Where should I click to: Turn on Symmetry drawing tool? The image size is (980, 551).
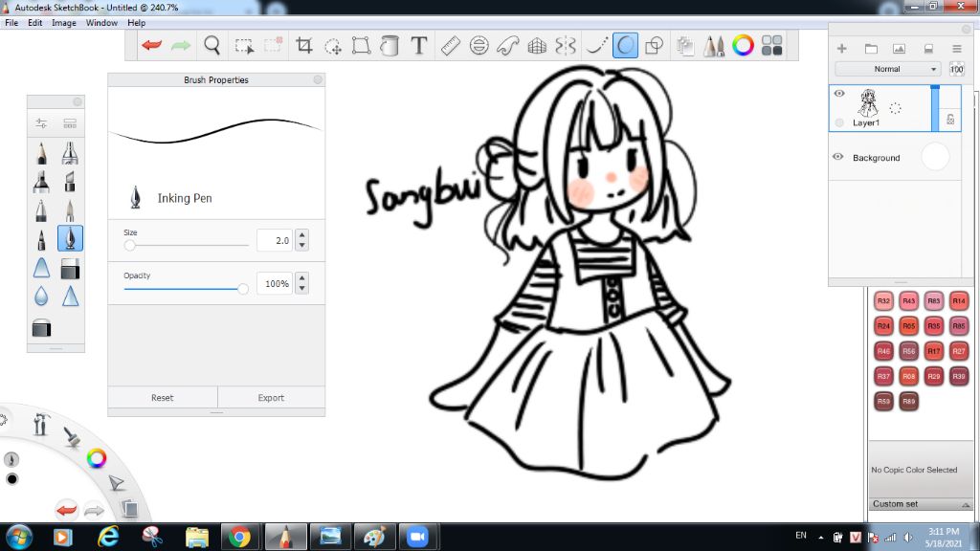click(566, 46)
